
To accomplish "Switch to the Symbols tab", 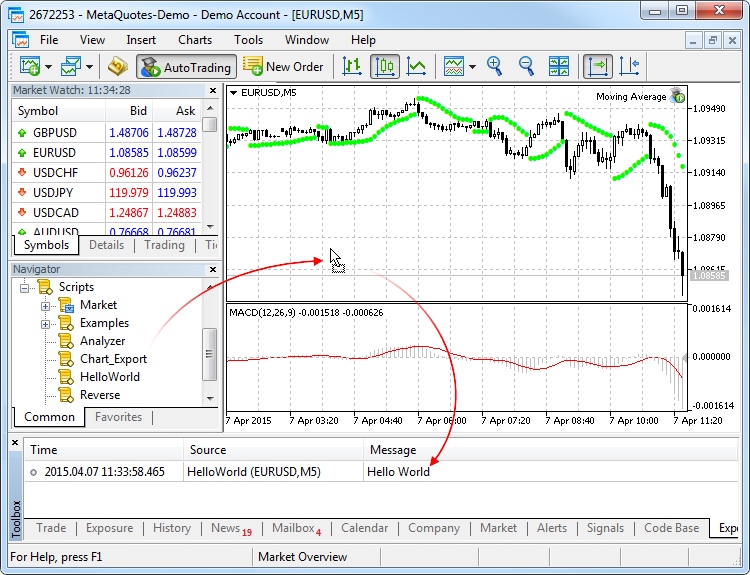I will click(46, 245).
